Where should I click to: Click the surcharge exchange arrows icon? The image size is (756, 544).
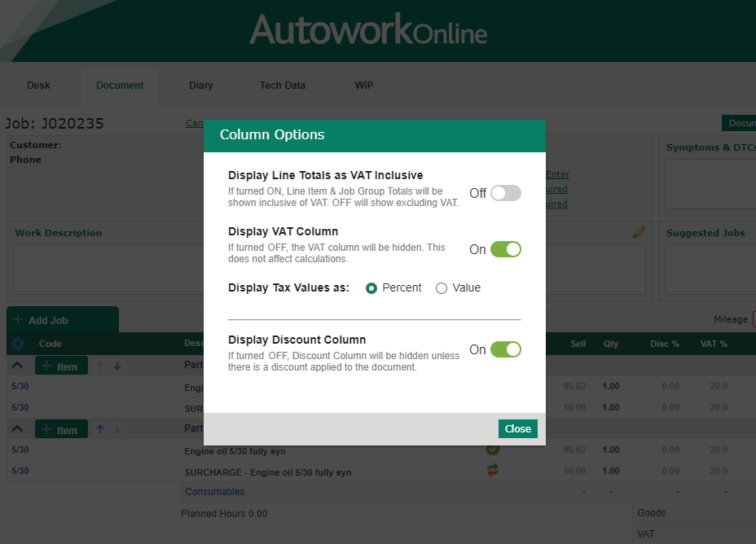coord(493,470)
